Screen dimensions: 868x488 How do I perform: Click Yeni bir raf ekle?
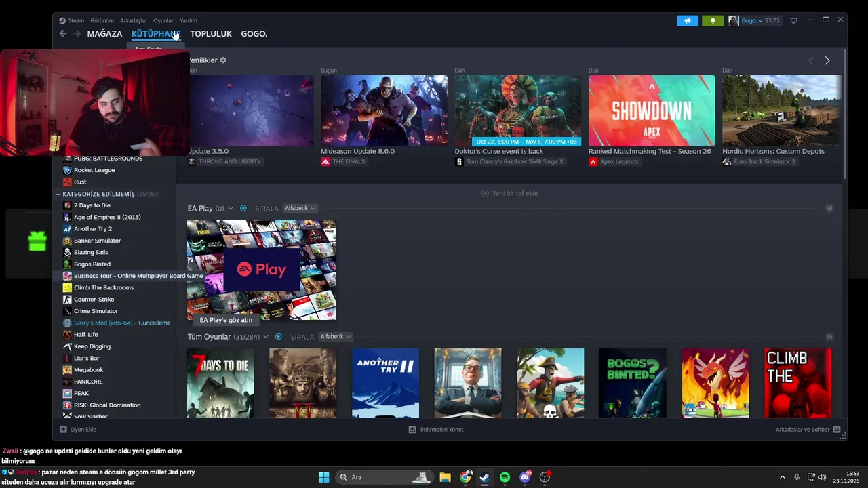coord(509,193)
